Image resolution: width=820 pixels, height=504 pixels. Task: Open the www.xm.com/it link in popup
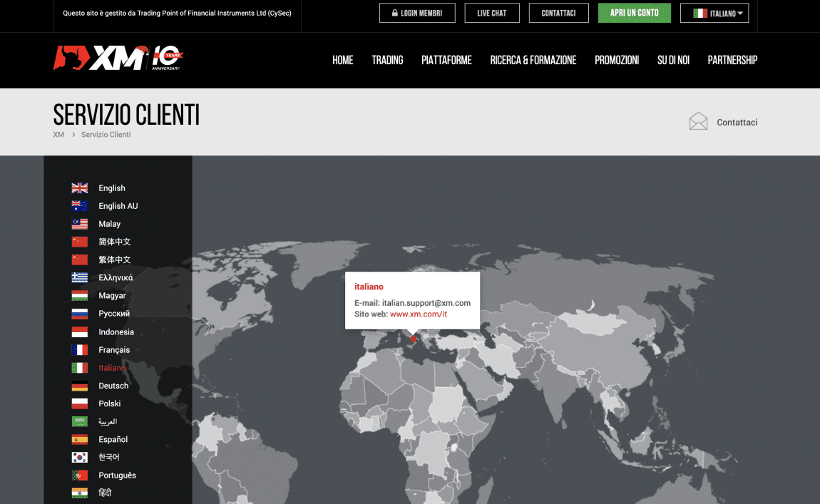pos(418,314)
